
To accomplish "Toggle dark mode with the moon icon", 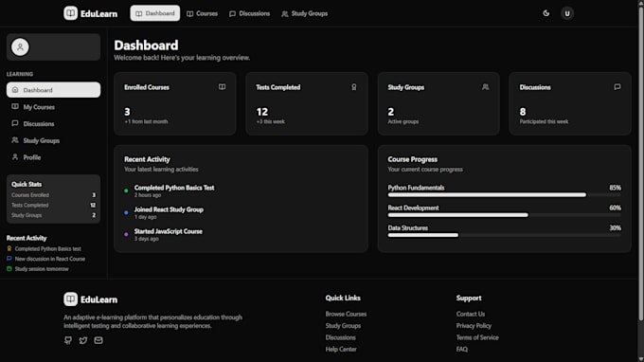I will (x=546, y=13).
